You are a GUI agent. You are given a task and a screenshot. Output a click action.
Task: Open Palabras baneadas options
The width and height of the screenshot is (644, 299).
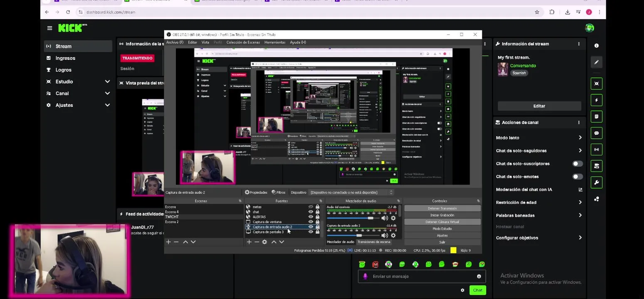click(x=539, y=216)
